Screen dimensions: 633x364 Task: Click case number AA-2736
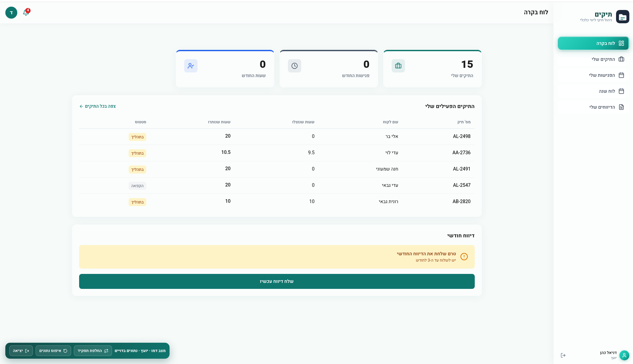pos(461,153)
